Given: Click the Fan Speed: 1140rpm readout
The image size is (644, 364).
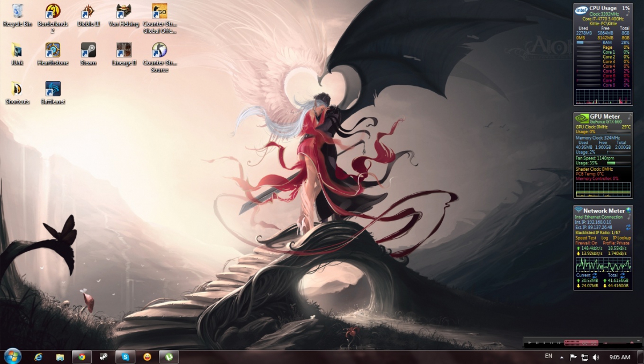Looking at the screenshot, I should coord(595,158).
